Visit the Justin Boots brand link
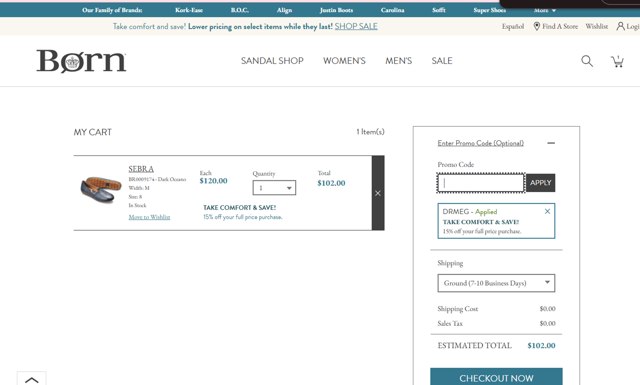This screenshot has height=385, width=640. pos(336,10)
